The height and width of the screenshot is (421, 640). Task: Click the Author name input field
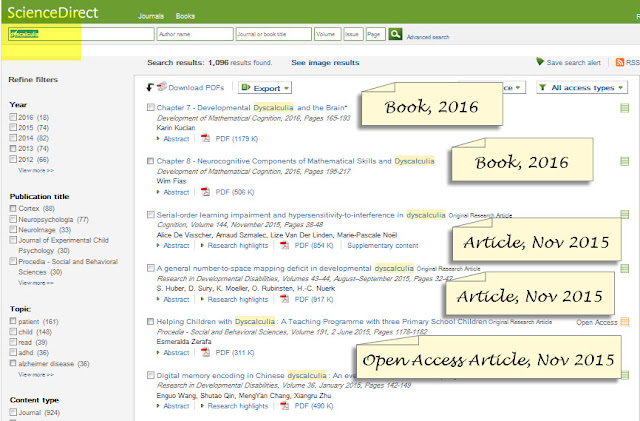195,34
